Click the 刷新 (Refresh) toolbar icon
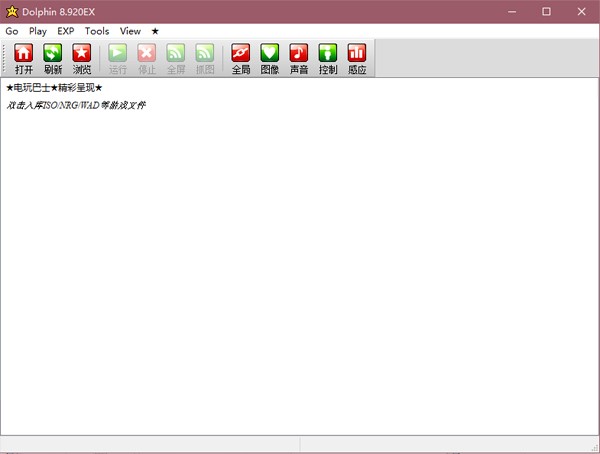Viewport: 600px width, 454px height. coord(52,53)
